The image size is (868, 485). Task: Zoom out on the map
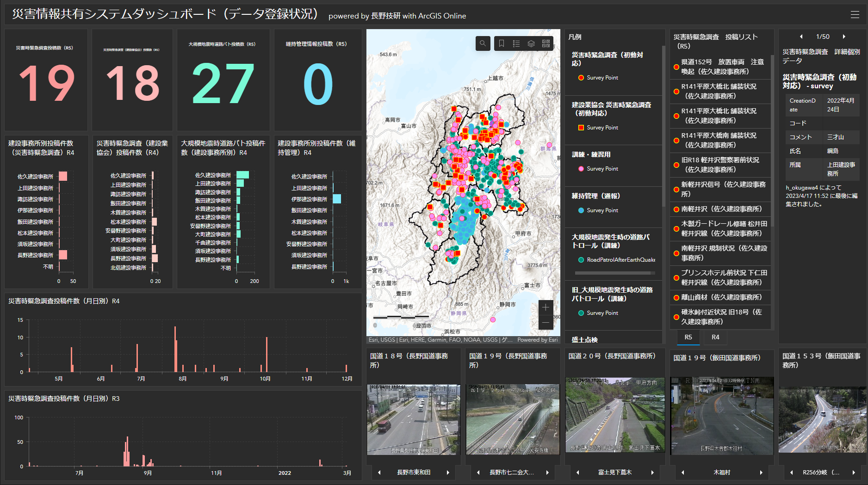click(x=546, y=321)
